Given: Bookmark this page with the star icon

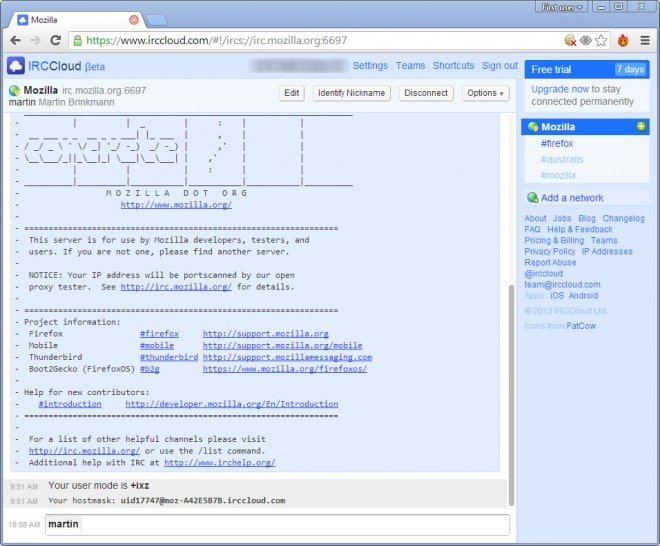Looking at the screenshot, I should click(601, 41).
